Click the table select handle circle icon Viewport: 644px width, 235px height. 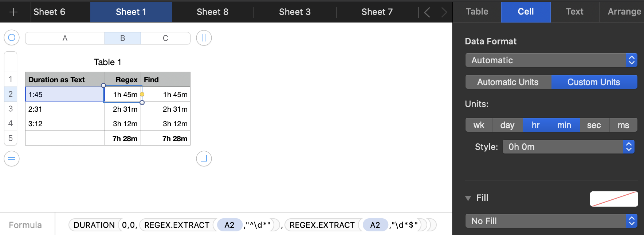pyautogui.click(x=12, y=37)
